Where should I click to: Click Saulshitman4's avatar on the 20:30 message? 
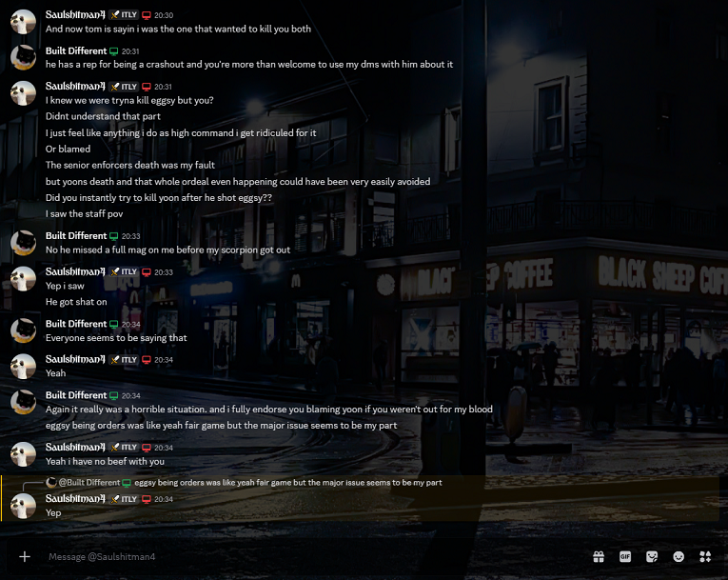tap(24, 22)
